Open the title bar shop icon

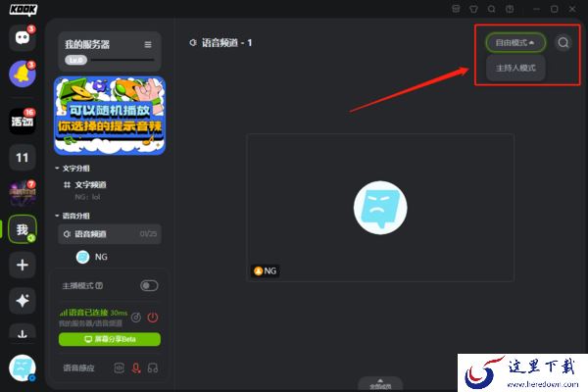[x=456, y=9]
